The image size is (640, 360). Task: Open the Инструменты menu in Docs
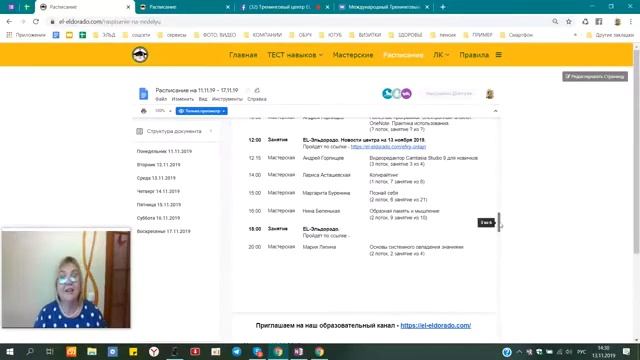click(227, 99)
